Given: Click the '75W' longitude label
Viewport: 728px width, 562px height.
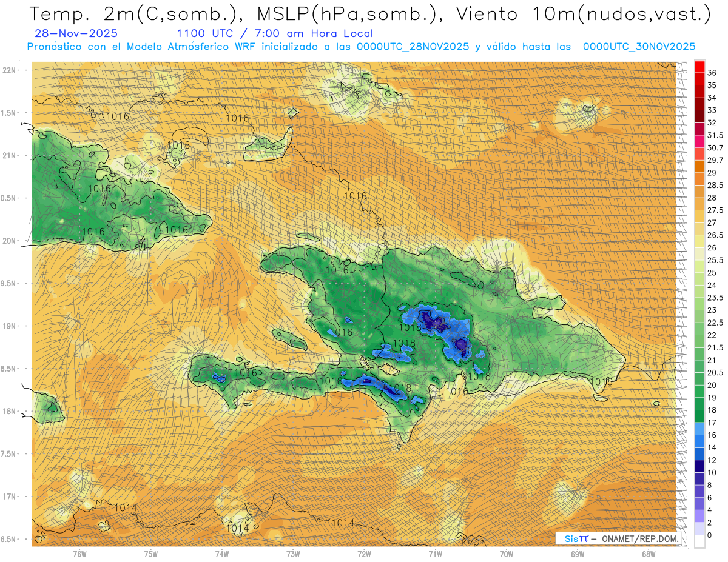Looking at the screenshot, I should tap(151, 554).
